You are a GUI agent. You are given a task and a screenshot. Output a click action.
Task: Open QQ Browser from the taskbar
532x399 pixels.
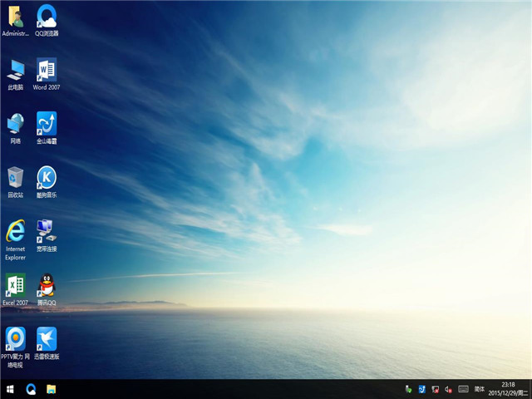coord(31,389)
